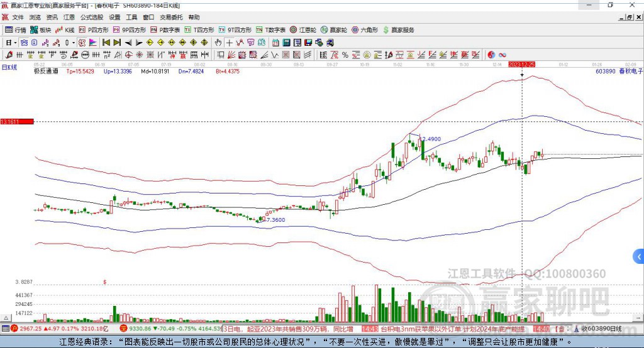Click the 沪 Shanghai index status entry

click(60, 329)
